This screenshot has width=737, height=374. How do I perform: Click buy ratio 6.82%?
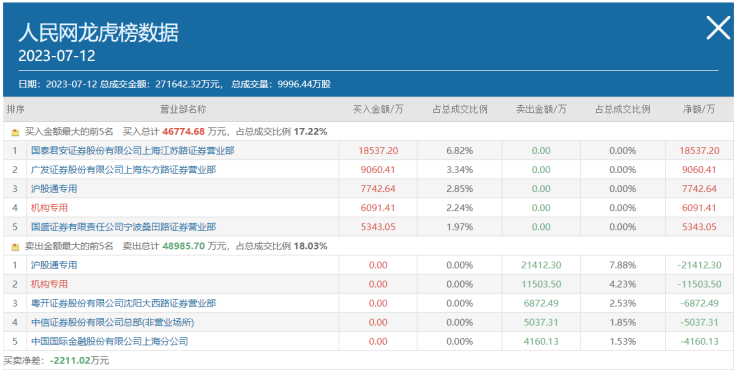coord(460,151)
